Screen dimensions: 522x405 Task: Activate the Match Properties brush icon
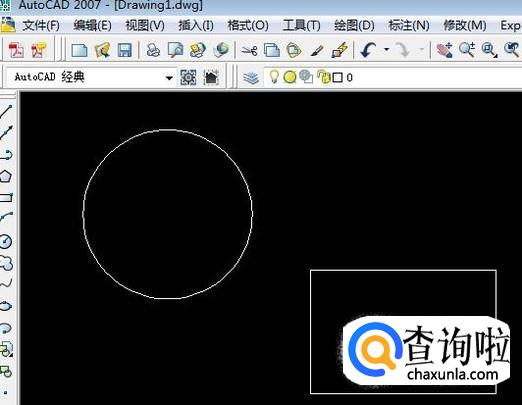(x=317, y=51)
